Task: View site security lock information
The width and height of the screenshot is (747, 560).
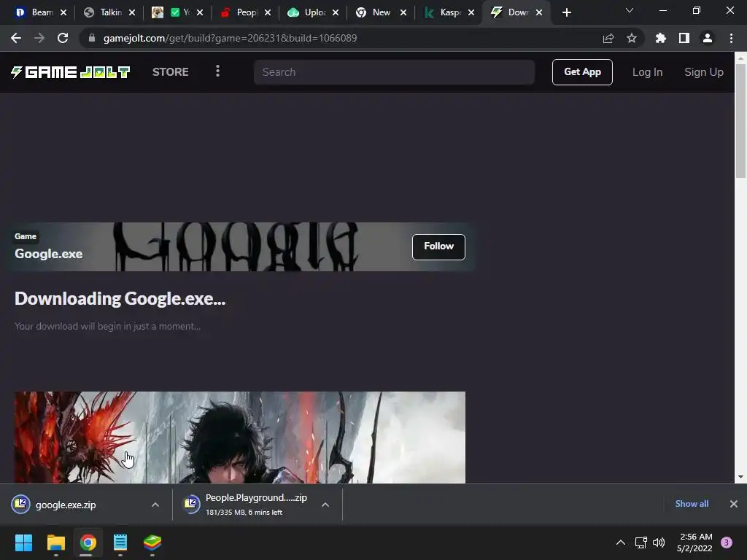Action: [92, 38]
